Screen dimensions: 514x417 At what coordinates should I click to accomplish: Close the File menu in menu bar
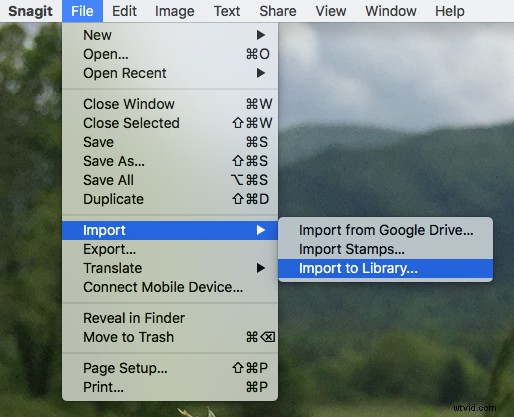[x=82, y=11]
